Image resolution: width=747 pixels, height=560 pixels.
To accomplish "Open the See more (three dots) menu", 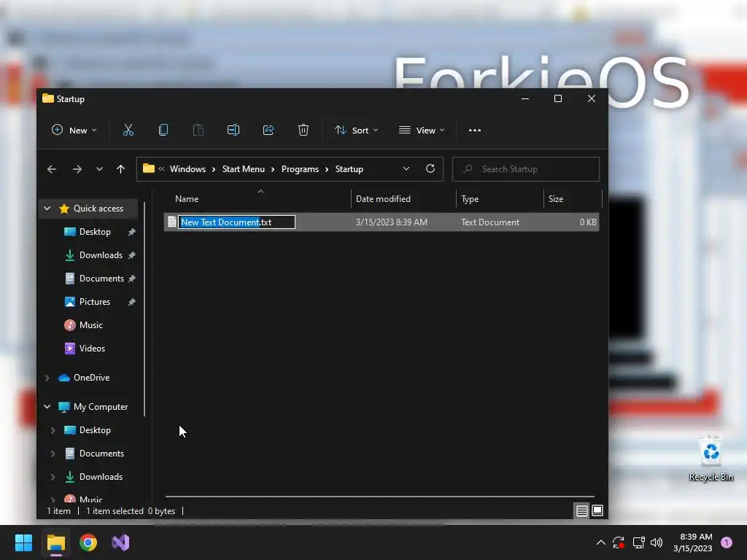I will click(474, 130).
